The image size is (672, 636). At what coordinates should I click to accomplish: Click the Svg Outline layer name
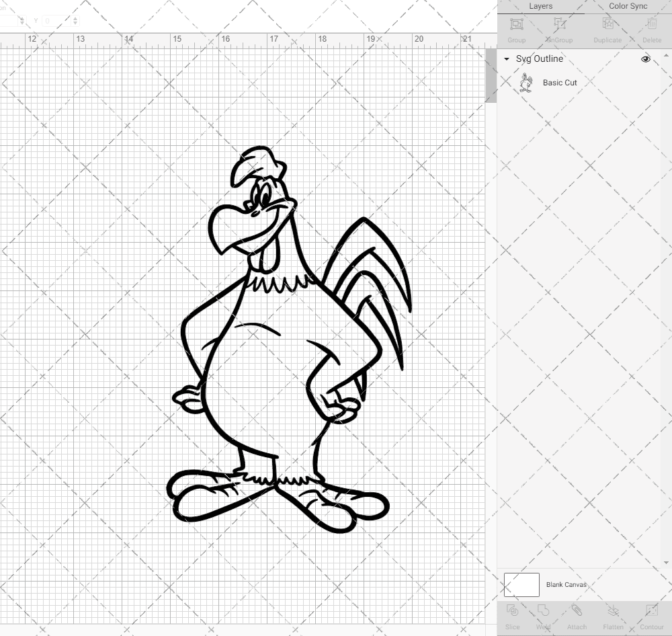539,58
